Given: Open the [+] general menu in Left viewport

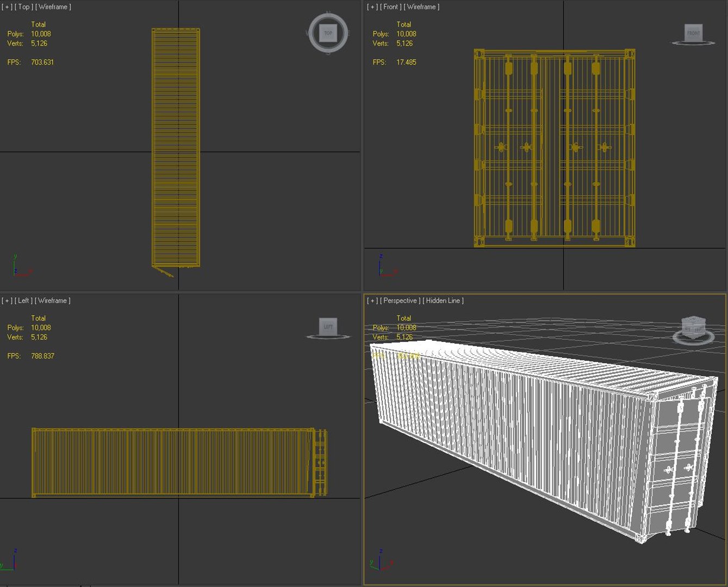Looking at the screenshot, I should coord(7,301).
